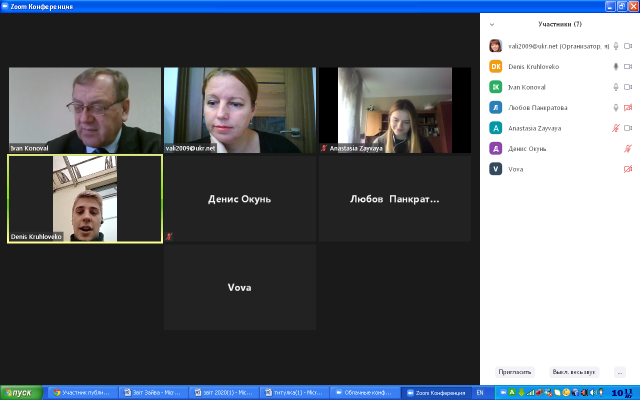The image size is (640, 400).
Task: Click the dark V avatar for Vova
Action: [496, 169]
